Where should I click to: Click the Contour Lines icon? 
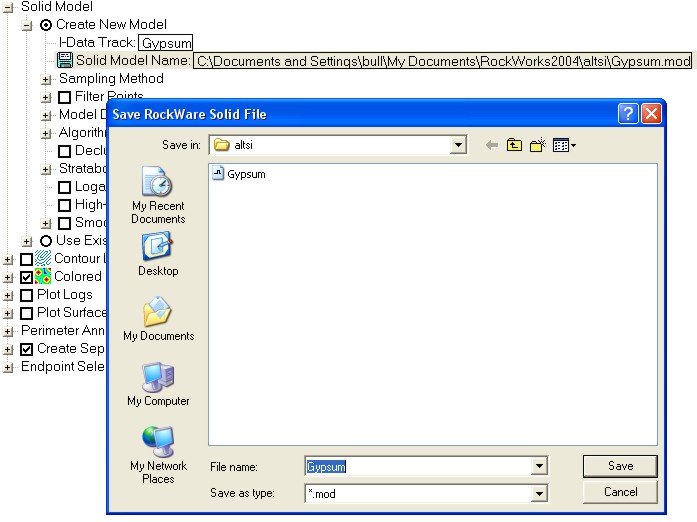[43, 258]
